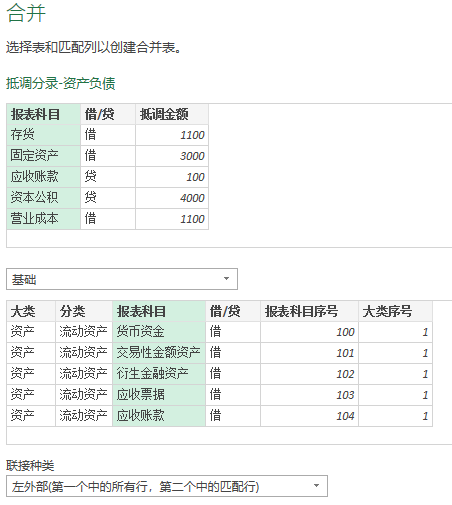
Task: Select 大类序号 column header
Action: (x=395, y=311)
